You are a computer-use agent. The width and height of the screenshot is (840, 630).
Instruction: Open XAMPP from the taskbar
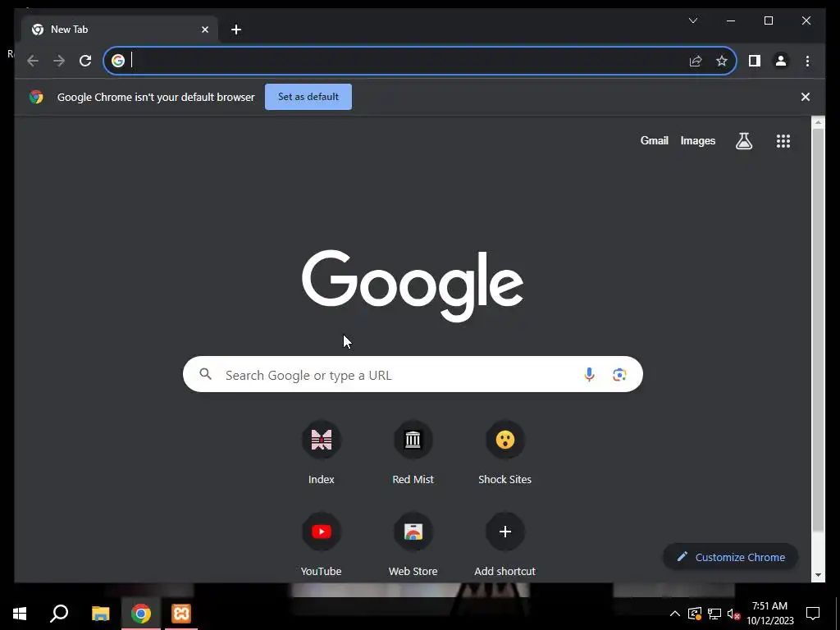coord(181,614)
